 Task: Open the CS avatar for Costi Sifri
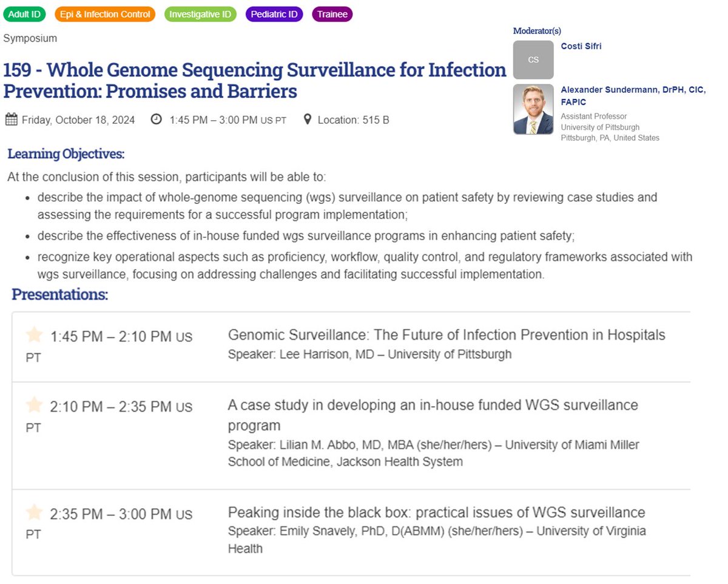[533, 59]
